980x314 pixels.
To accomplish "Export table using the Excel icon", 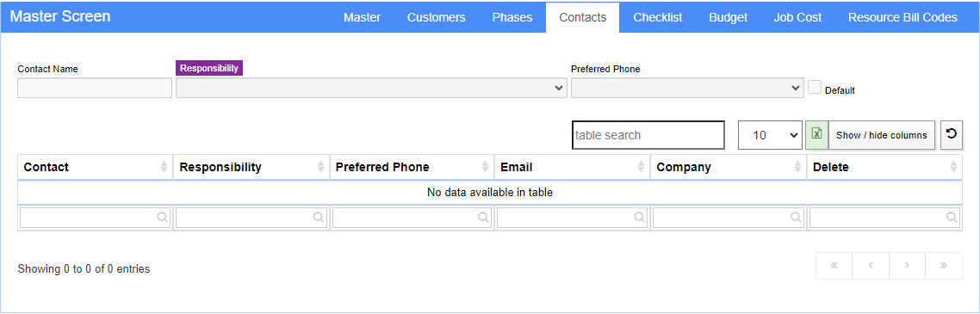I will [x=817, y=135].
